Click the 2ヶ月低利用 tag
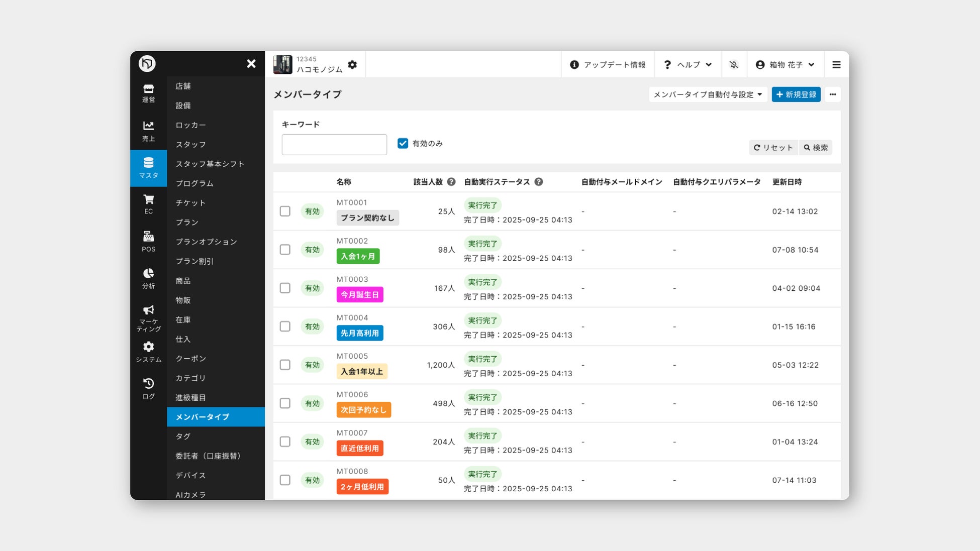 point(362,487)
